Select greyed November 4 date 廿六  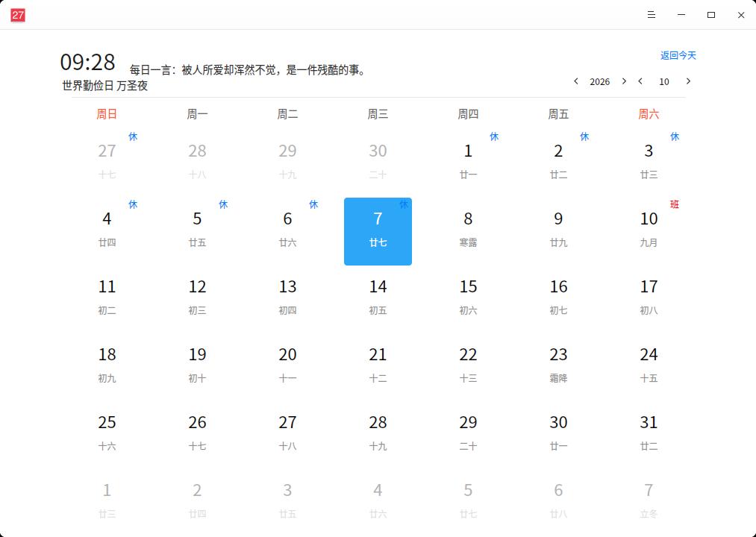click(378, 503)
